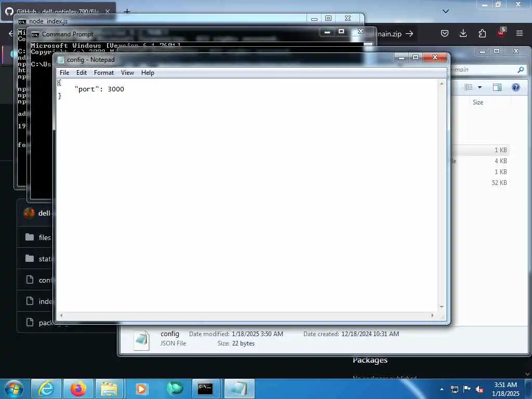Click the Notepad horizontal scrollbar left arrow

pyautogui.click(x=61, y=315)
